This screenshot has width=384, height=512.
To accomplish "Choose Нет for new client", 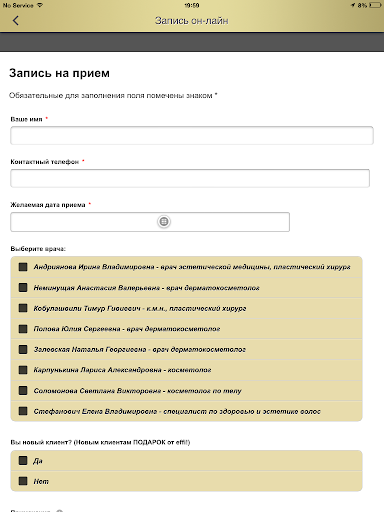I will (23, 481).
